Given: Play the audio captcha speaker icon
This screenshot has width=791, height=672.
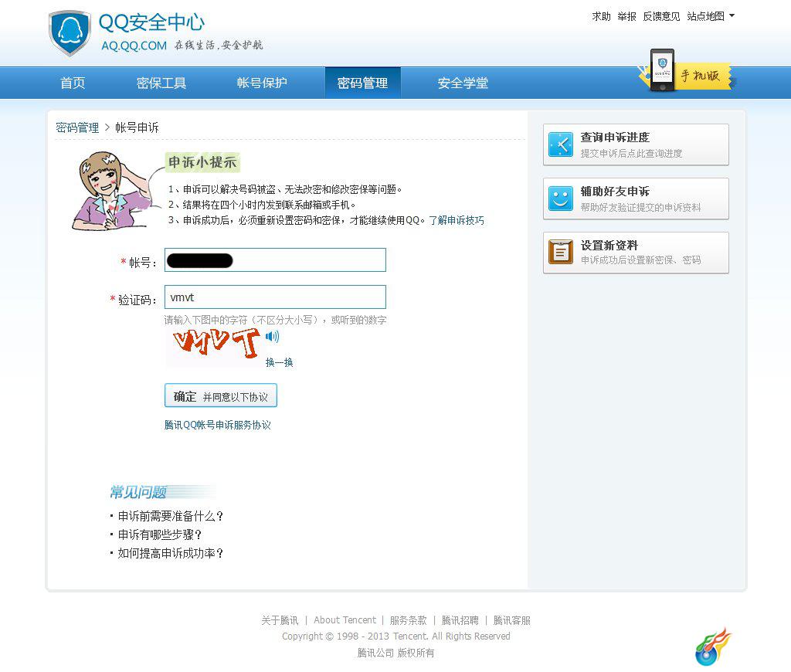Looking at the screenshot, I should click(x=273, y=337).
